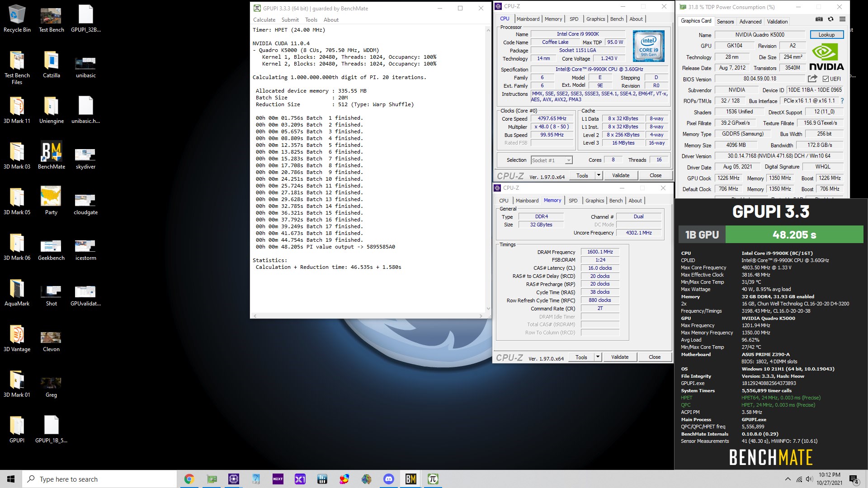Click Tools button in lower CPU-Z window
The width and height of the screenshot is (868, 488).
pos(581,357)
